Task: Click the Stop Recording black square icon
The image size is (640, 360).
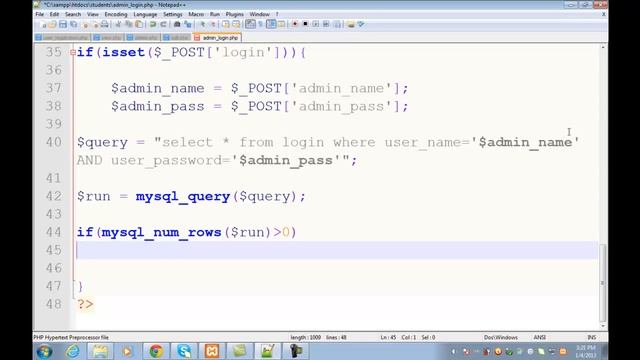Action: coord(305,24)
